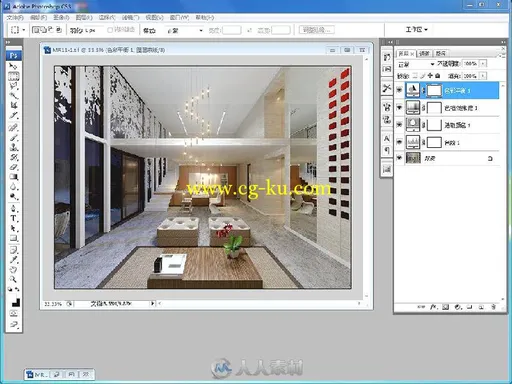Select the Dodge tool
Screen dimensions: 512x384
[13, 196]
